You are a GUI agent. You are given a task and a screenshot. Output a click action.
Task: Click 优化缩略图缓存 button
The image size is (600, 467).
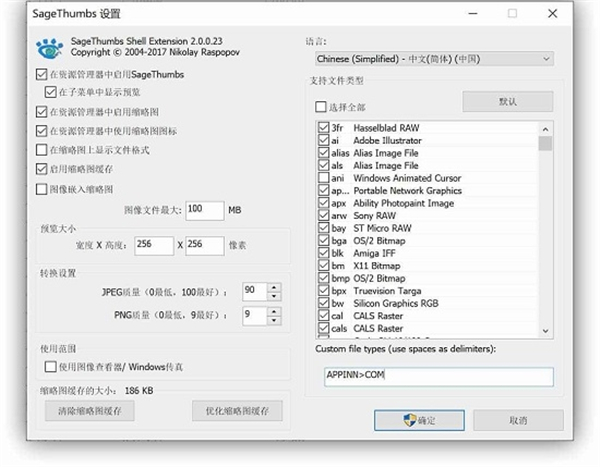(x=237, y=411)
